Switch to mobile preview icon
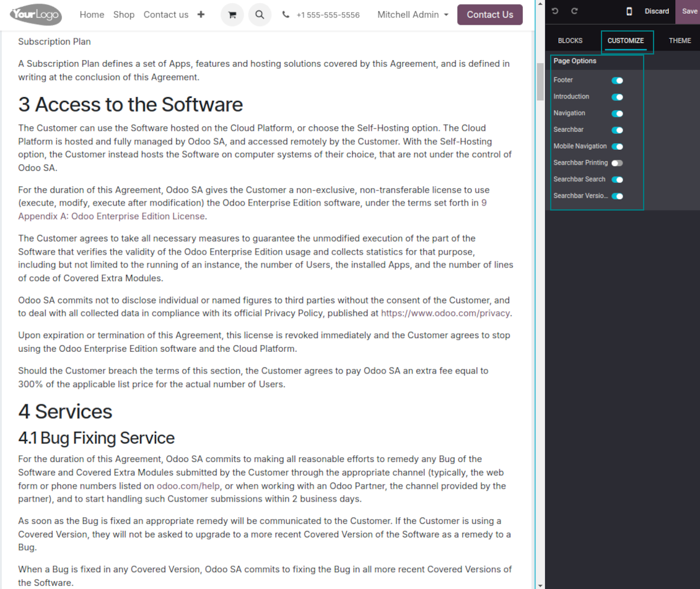This screenshot has height=589, width=700. point(629,11)
